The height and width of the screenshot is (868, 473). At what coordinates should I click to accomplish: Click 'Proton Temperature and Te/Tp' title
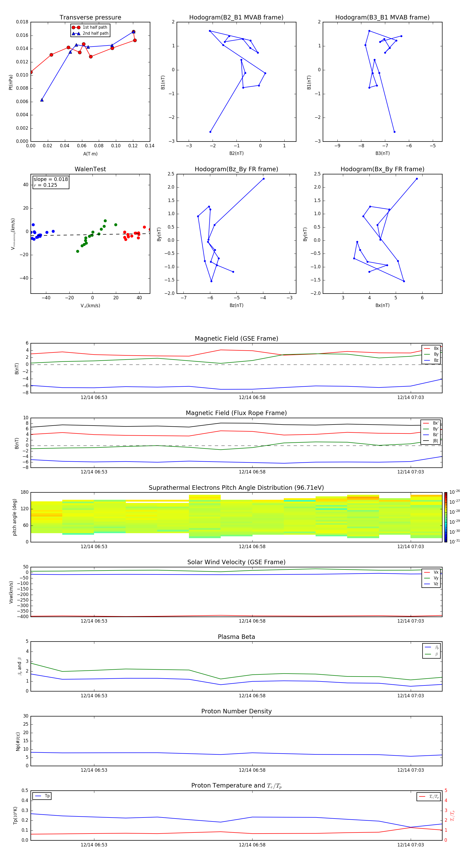[236, 786]
